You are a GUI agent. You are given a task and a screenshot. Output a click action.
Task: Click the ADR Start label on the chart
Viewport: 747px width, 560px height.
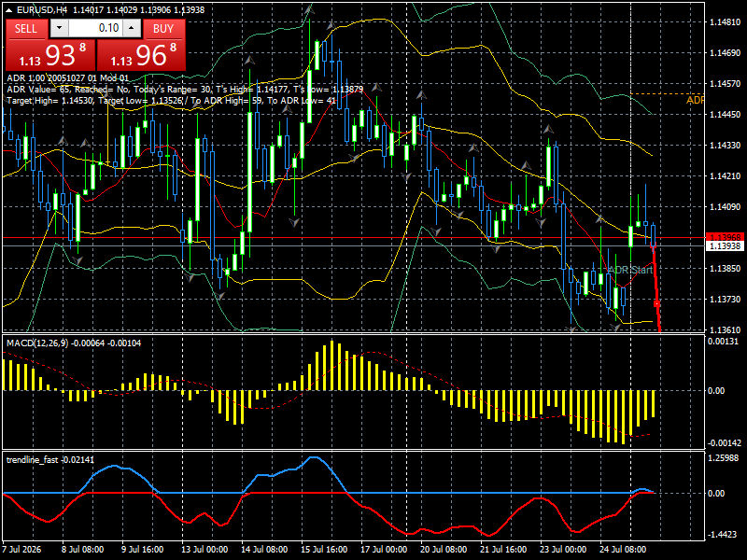tap(630, 270)
